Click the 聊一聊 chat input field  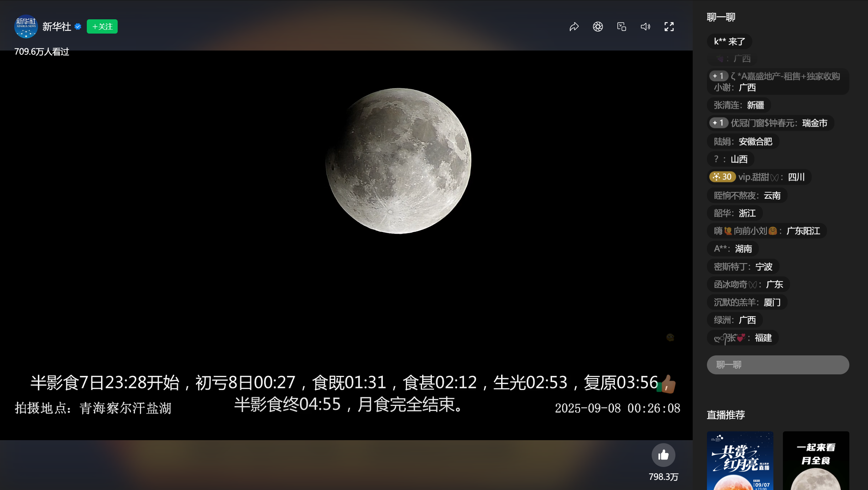tap(778, 365)
